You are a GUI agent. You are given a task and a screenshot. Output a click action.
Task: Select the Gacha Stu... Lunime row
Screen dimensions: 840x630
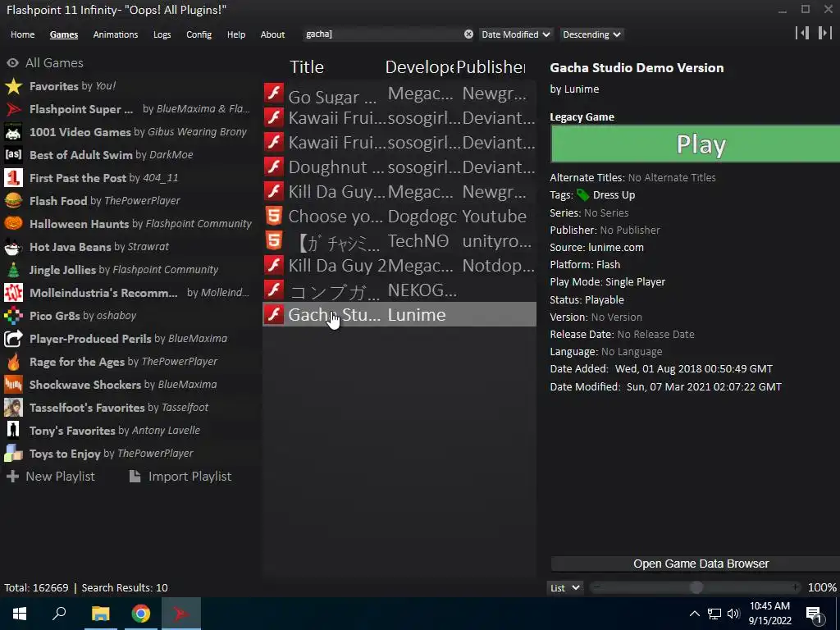tap(399, 314)
